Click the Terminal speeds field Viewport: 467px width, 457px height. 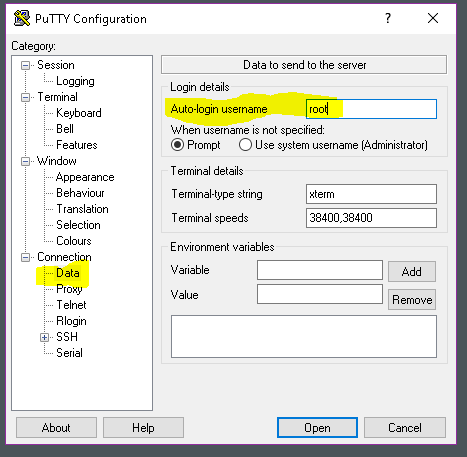tap(371, 218)
